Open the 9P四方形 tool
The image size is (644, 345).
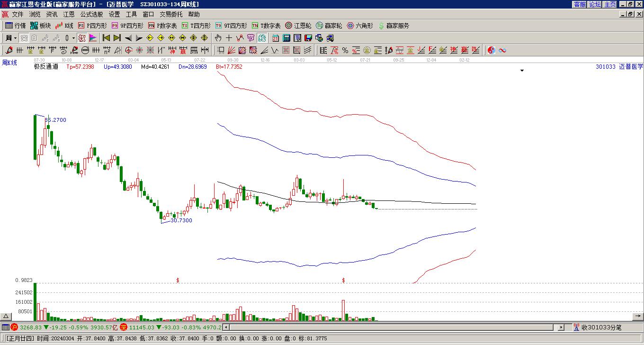pyautogui.click(x=127, y=26)
